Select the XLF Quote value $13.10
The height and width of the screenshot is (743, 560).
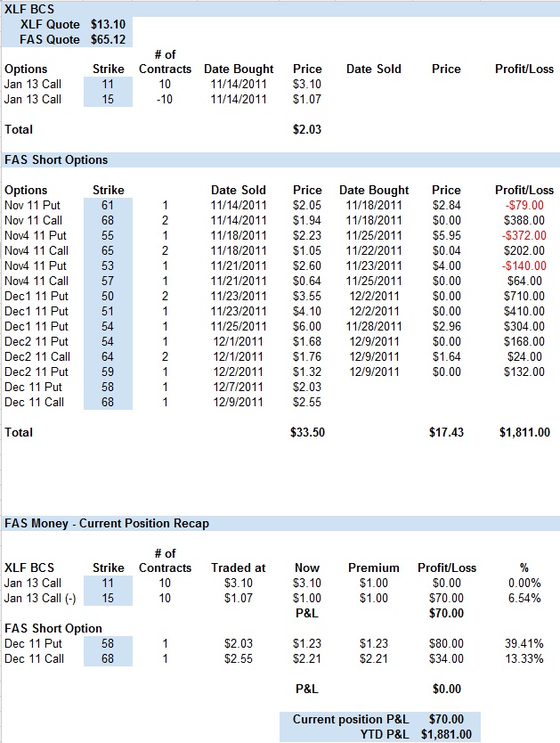(x=110, y=25)
